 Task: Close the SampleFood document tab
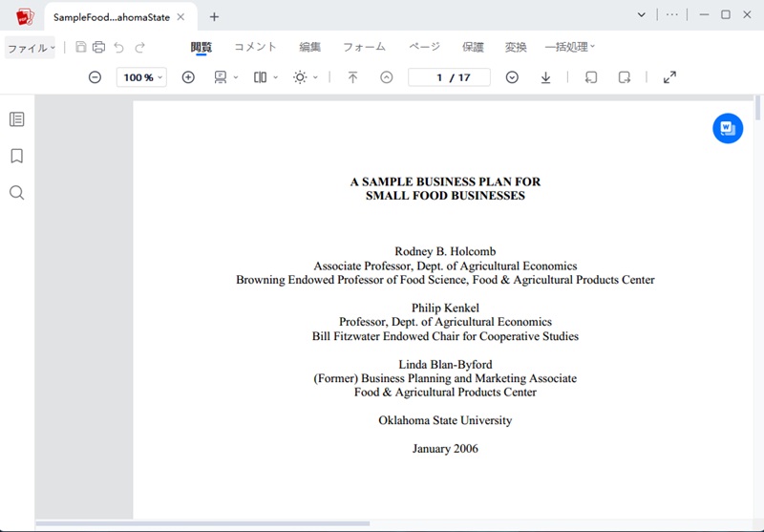pyautogui.click(x=180, y=17)
